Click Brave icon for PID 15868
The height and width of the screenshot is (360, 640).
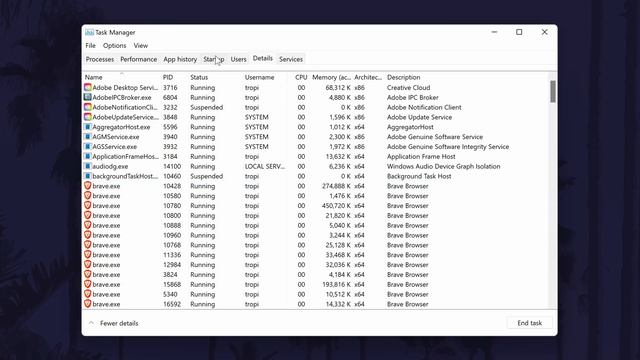[87, 284]
